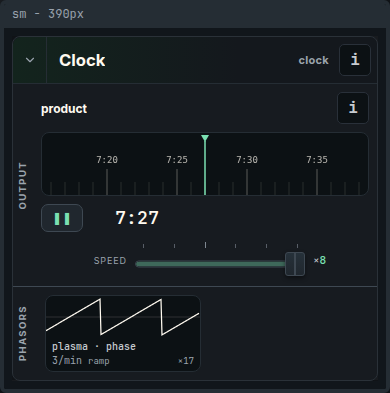390x393 pixels.
Task: Click the 7:27 time readout
Action: [x=137, y=218]
